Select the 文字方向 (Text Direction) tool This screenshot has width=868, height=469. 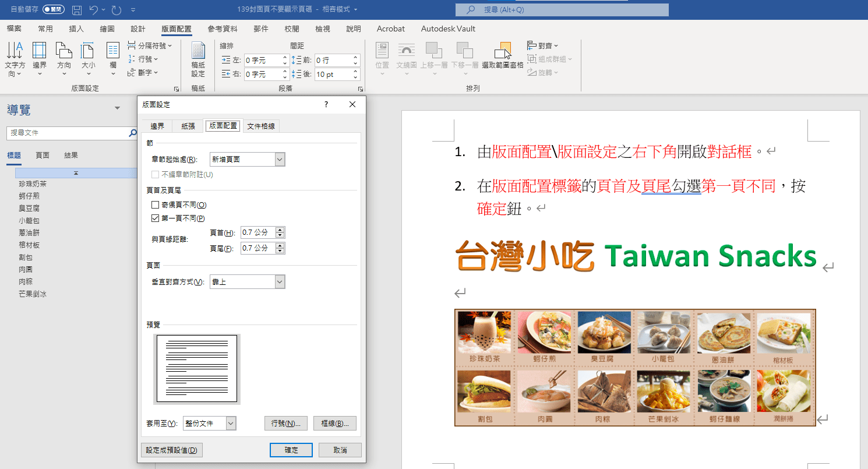point(15,58)
